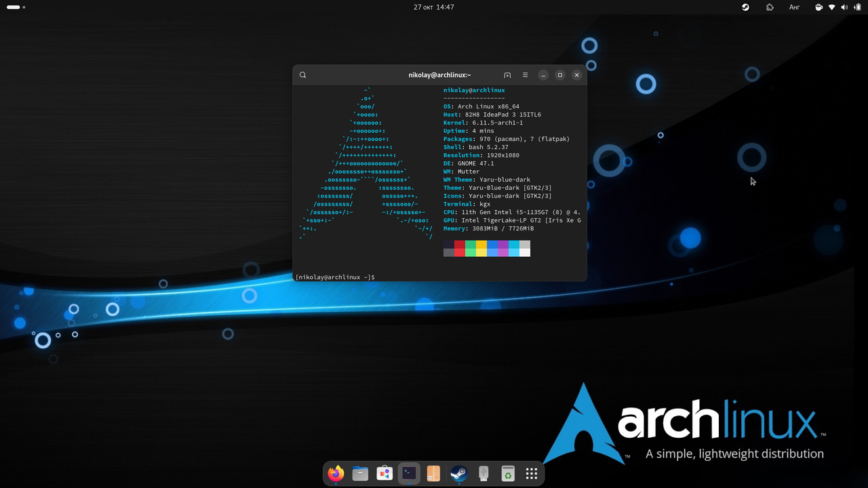
Task: Click the green 'nikolay@archlinux' neofetch header
Action: 474,90
